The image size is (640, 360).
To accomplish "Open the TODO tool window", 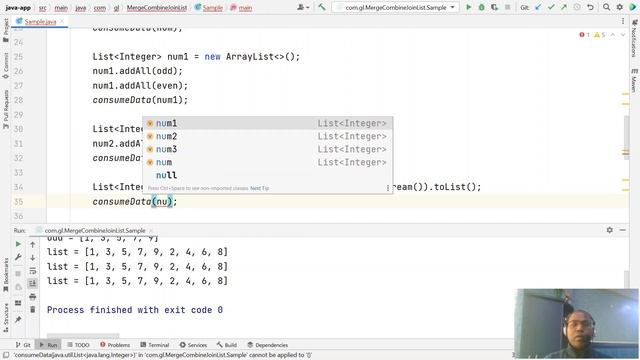I will 78,345.
